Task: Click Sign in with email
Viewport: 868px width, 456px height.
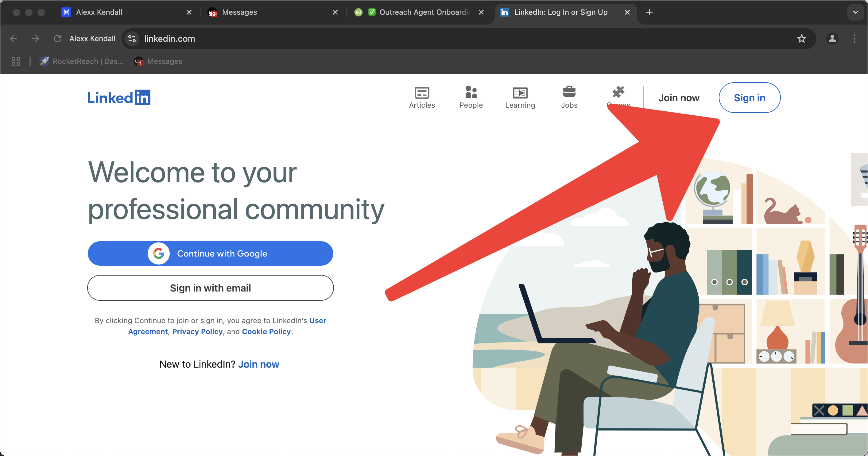Action: tap(210, 288)
